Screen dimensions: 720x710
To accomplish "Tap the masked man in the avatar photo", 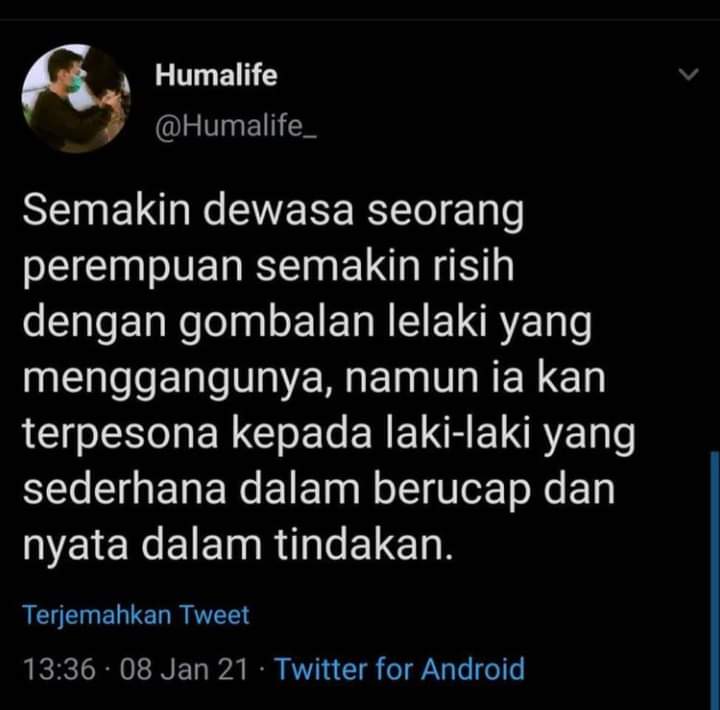I will pyautogui.click(x=64, y=96).
